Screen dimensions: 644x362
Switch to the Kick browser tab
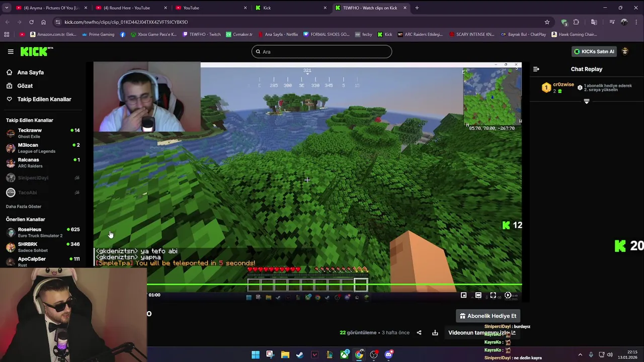pyautogui.click(x=291, y=8)
